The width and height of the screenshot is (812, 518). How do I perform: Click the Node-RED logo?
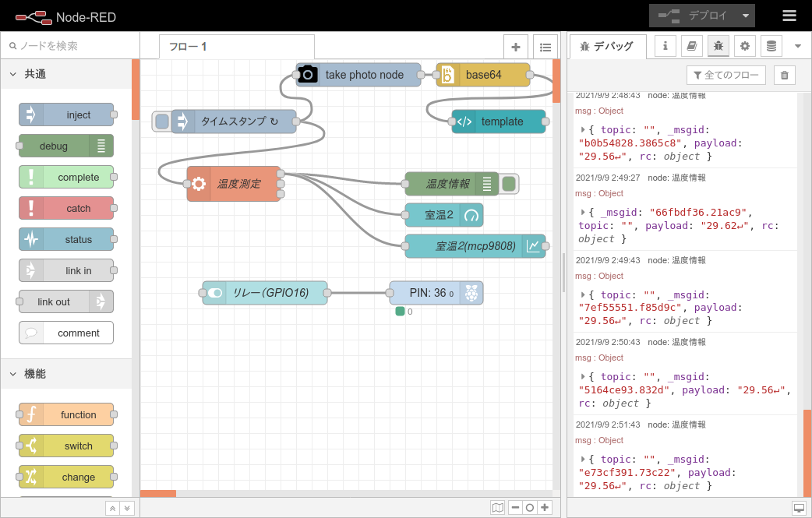coord(65,17)
